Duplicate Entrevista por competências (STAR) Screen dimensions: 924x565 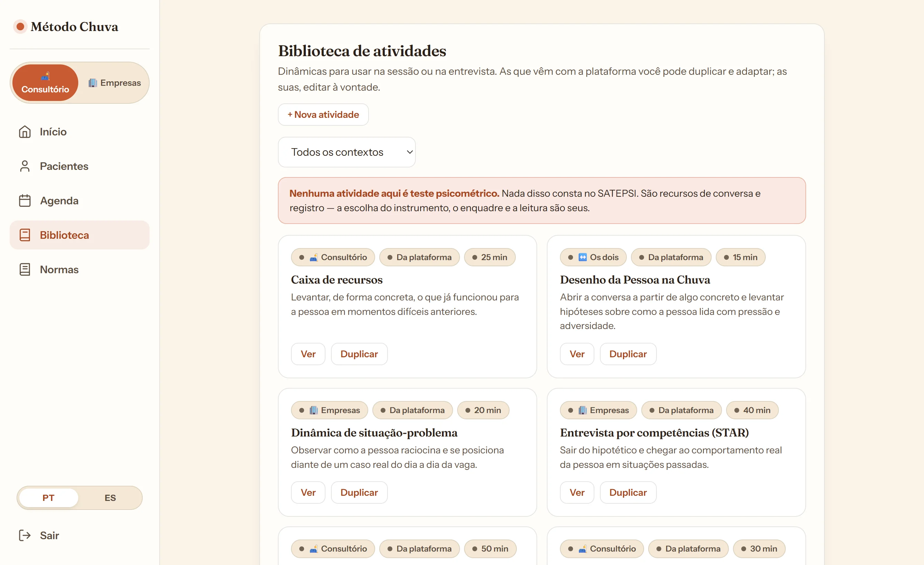[628, 493]
